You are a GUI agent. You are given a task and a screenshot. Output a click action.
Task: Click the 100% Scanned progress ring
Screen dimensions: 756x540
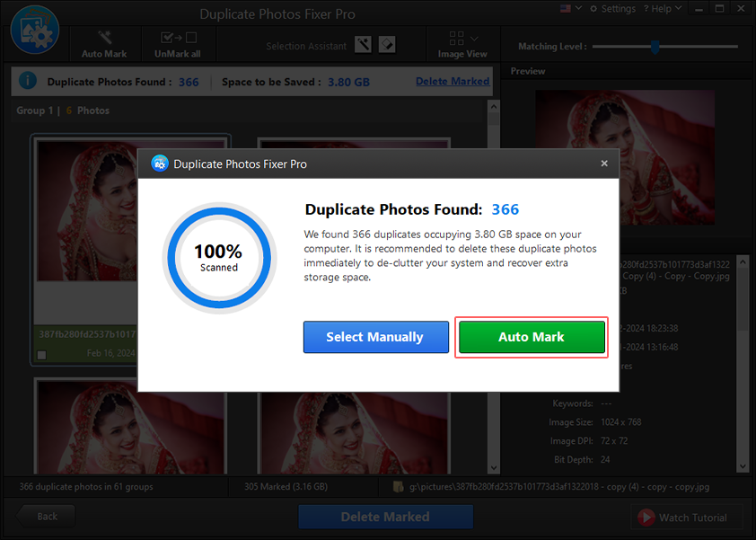pos(219,258)
